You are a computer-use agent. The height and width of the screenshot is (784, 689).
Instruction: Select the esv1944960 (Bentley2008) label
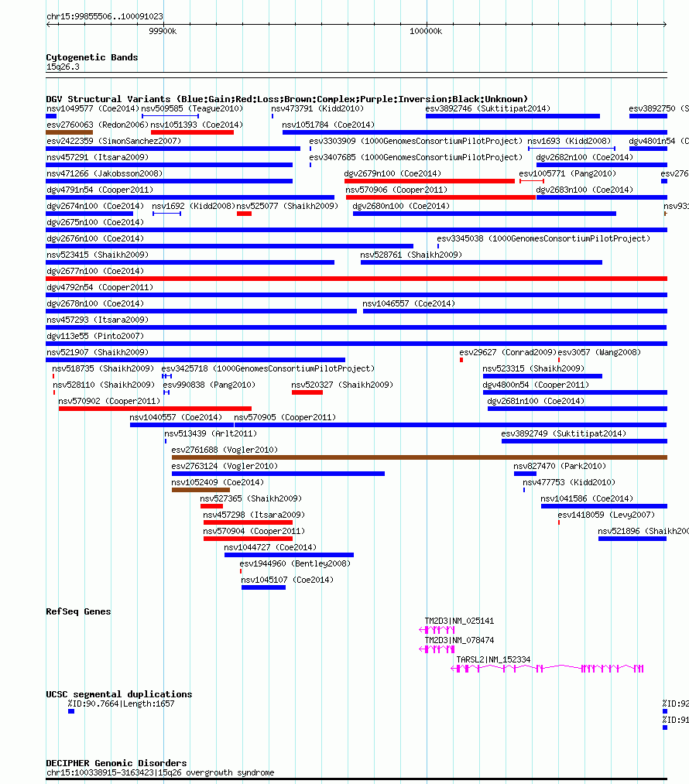pos(295,563)
